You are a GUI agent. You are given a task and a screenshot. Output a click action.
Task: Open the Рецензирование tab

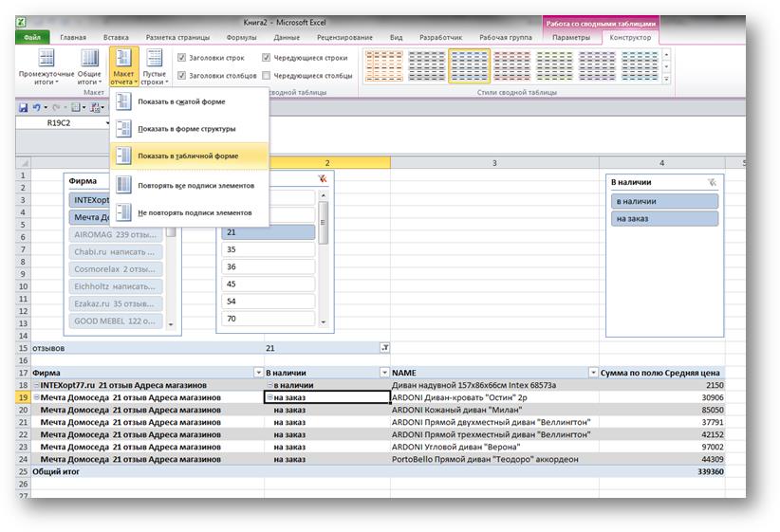point(344,37)
